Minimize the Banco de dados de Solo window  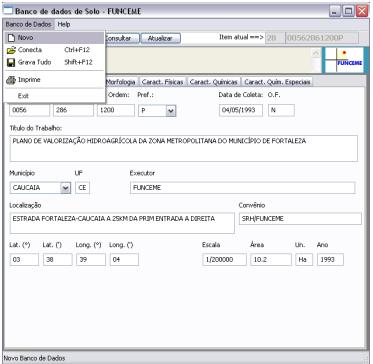[334, 12]
